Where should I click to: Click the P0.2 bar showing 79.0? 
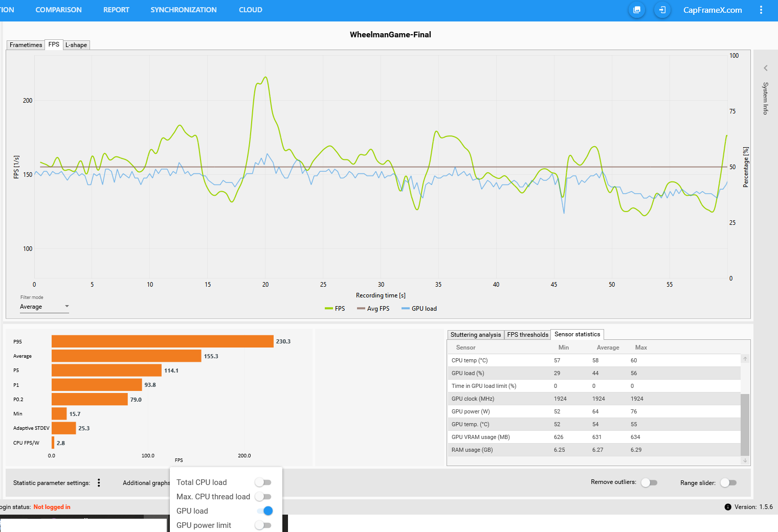pos(90,399)
